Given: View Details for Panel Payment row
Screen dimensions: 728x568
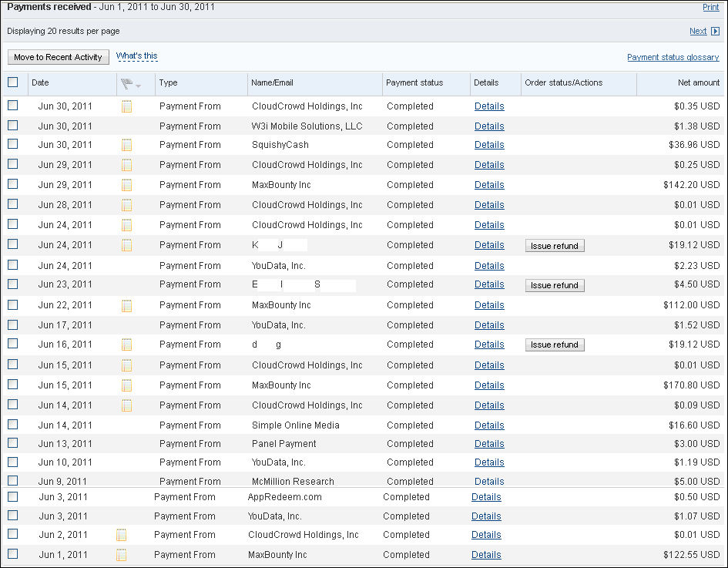Looking at the screenshot, I should point(489,444).
